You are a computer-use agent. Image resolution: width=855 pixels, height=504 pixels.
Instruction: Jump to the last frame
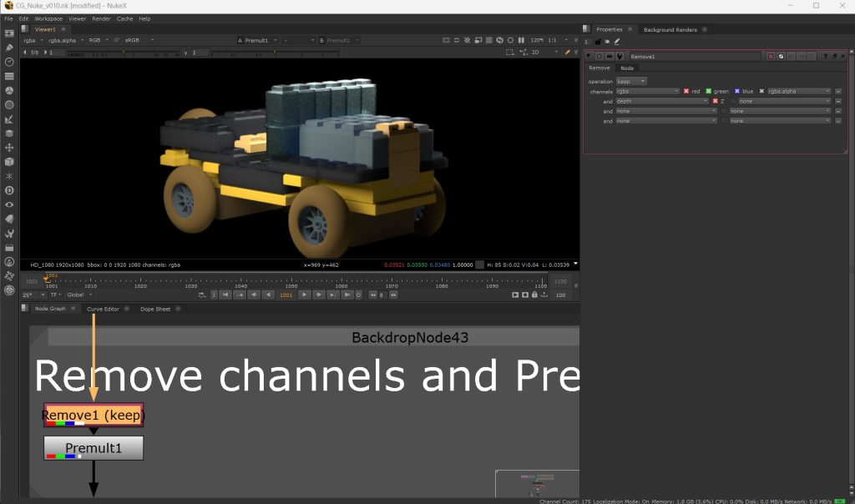pos(347,295)
